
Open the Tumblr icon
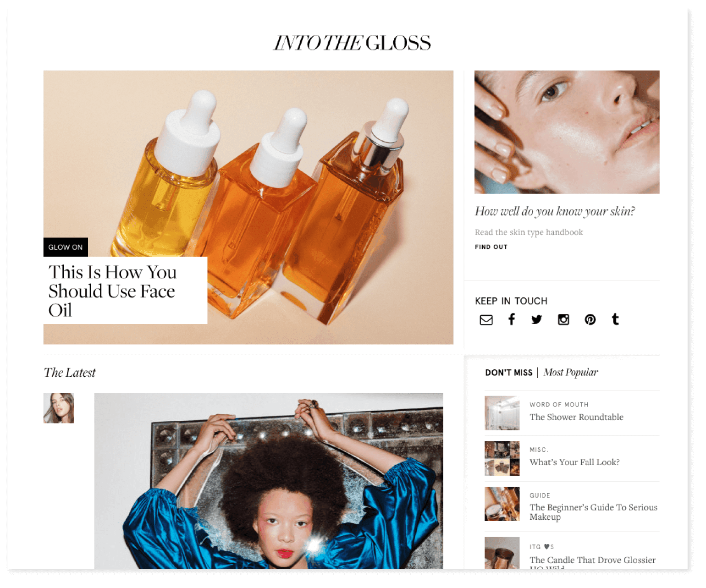(615, 319)
